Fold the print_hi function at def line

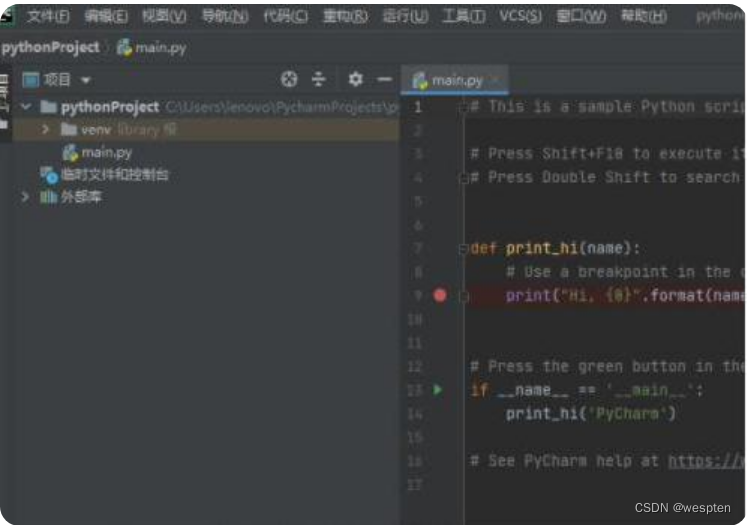pyautogui.click(x=463, y=249)
